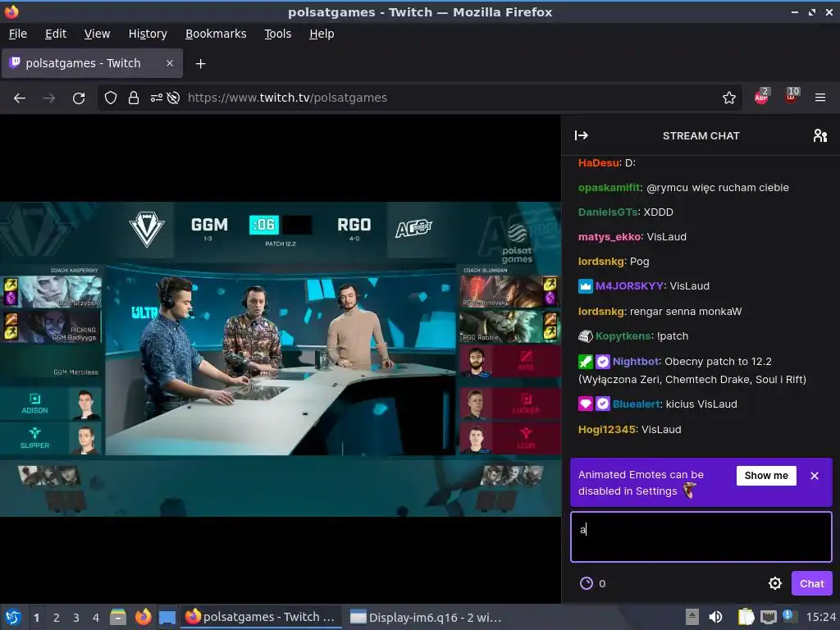Click username M4JORSKYY in chat

[x=629, y=286]
